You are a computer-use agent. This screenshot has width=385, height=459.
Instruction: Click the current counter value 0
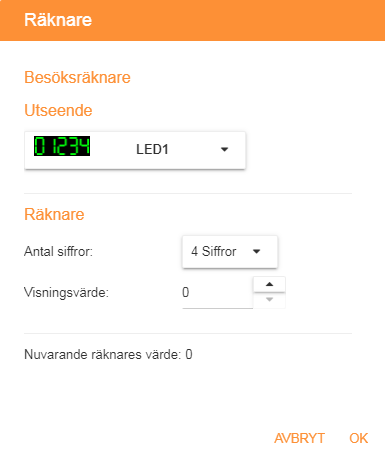[x=189, y=354]
